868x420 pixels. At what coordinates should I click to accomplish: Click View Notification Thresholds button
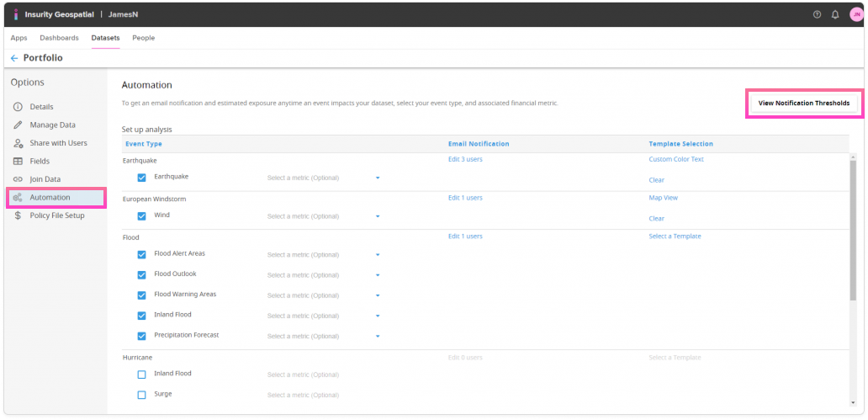coord(803,104)
